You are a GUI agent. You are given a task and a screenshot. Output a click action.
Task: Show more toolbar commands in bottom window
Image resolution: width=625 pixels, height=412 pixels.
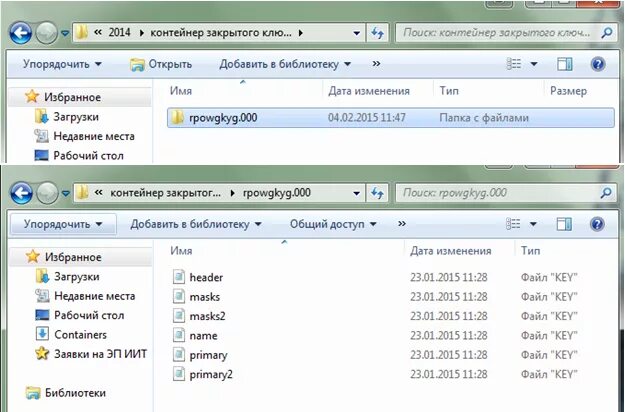(x=401, y=224)
